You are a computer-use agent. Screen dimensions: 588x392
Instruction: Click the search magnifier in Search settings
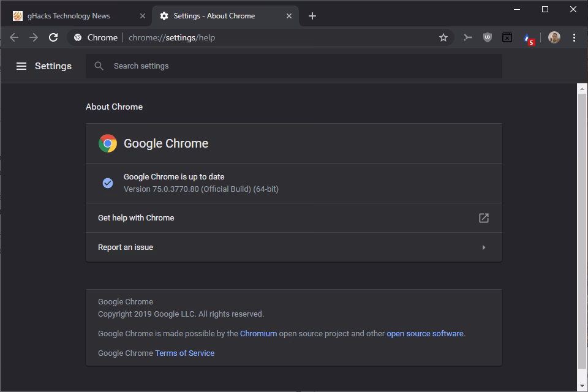pyautogui.click(x=99, y=66)
